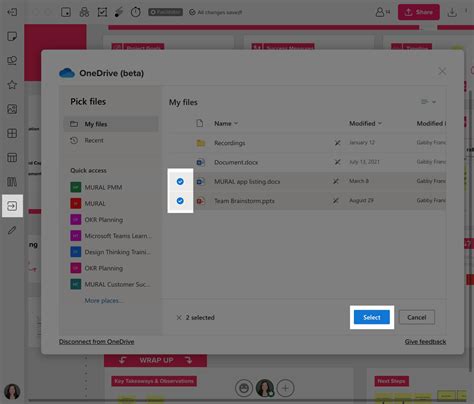474x404 pixels.
Task: Click the participant avatar in the bottom bar
Action: tap(265, 388)
